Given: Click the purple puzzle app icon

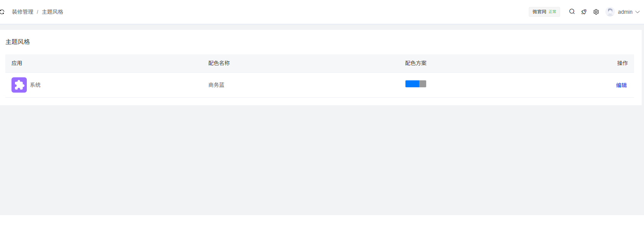Looking at the screenshot, I should (x=19, y=85).
